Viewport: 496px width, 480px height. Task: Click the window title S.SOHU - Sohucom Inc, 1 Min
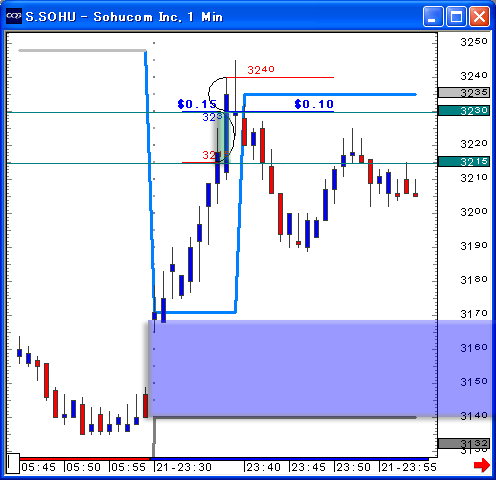point(124,17)
